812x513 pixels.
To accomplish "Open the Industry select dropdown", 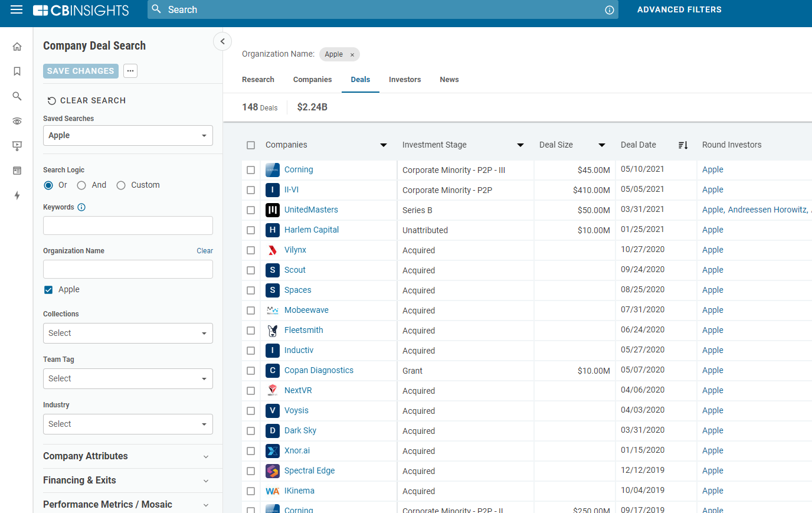I will [x=128, y=424].
